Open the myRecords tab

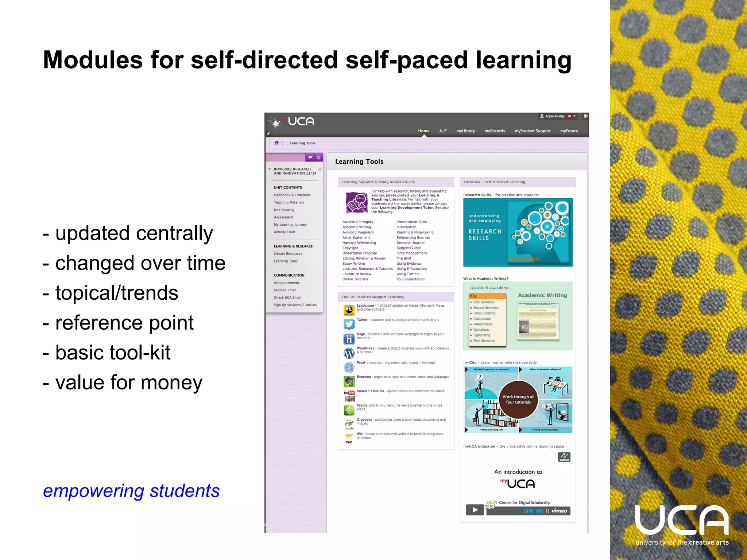point(495,131)
